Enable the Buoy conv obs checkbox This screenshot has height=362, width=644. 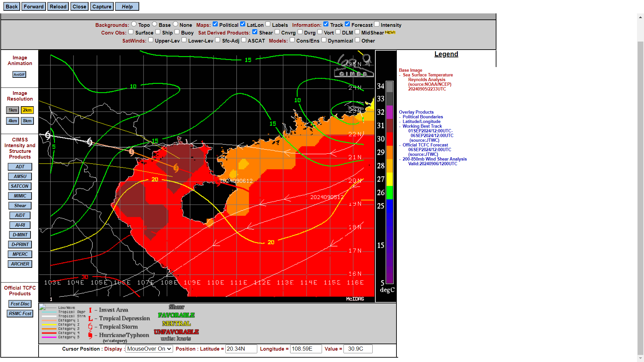177,32
